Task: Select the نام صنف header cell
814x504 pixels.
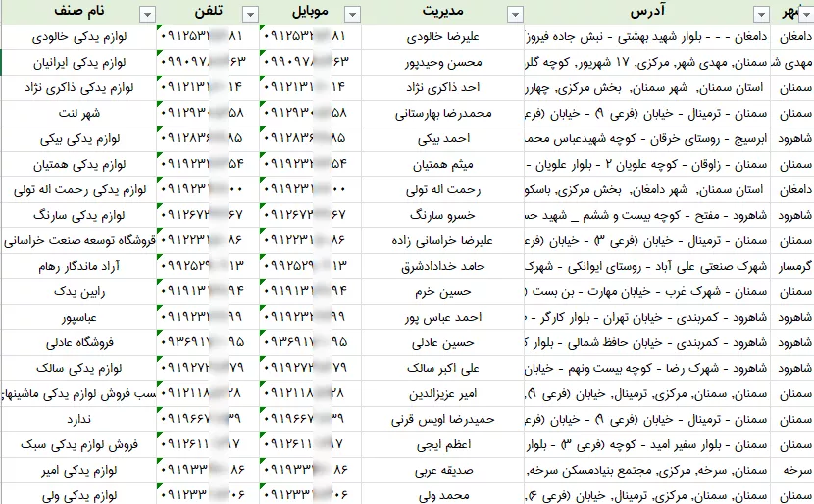Action: (78, 12)
